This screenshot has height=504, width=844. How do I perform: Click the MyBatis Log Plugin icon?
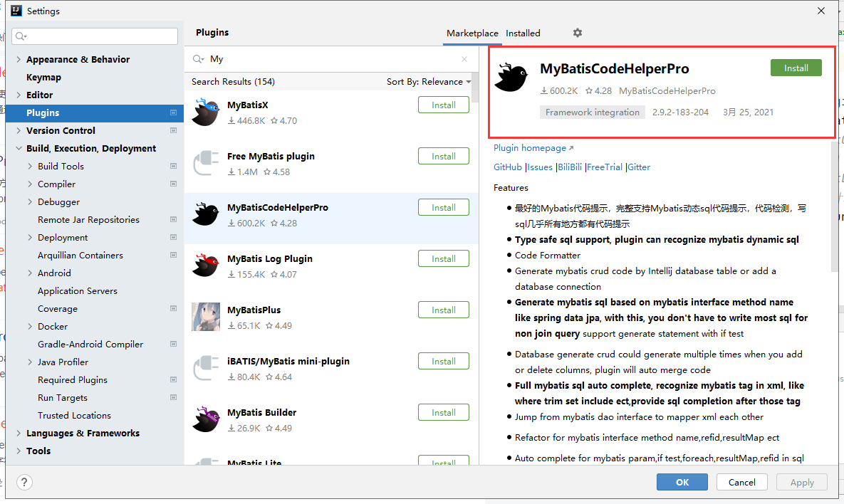206,266
